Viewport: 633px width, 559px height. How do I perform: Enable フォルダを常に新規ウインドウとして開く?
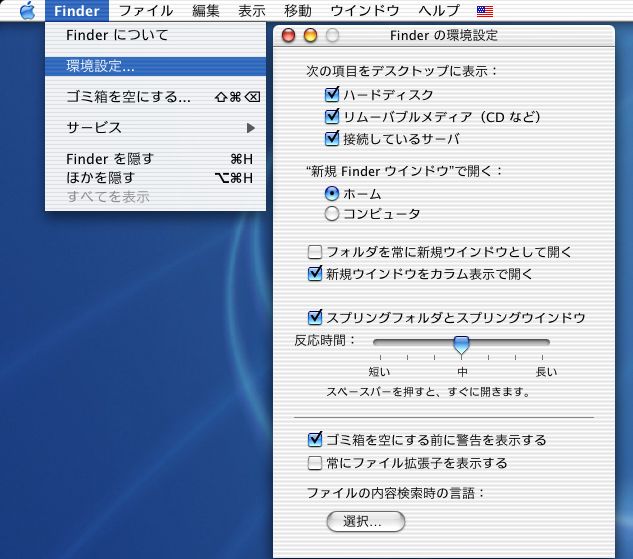click(315, 252)
